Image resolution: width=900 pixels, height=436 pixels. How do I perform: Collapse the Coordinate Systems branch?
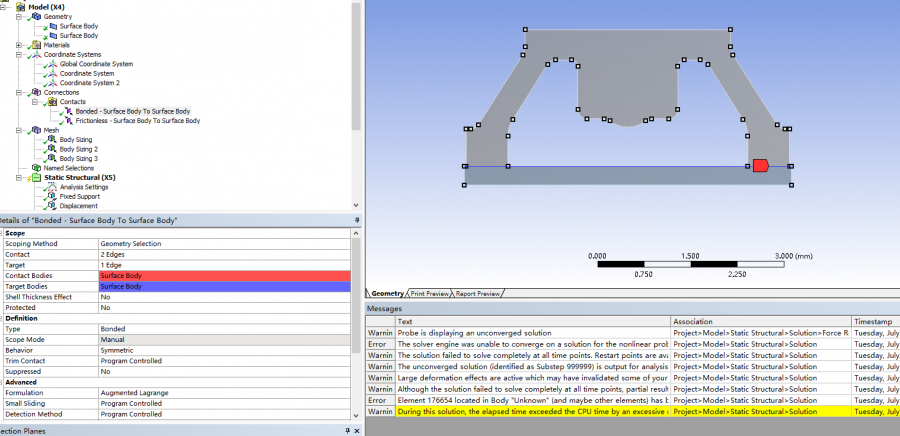[19, 54]
